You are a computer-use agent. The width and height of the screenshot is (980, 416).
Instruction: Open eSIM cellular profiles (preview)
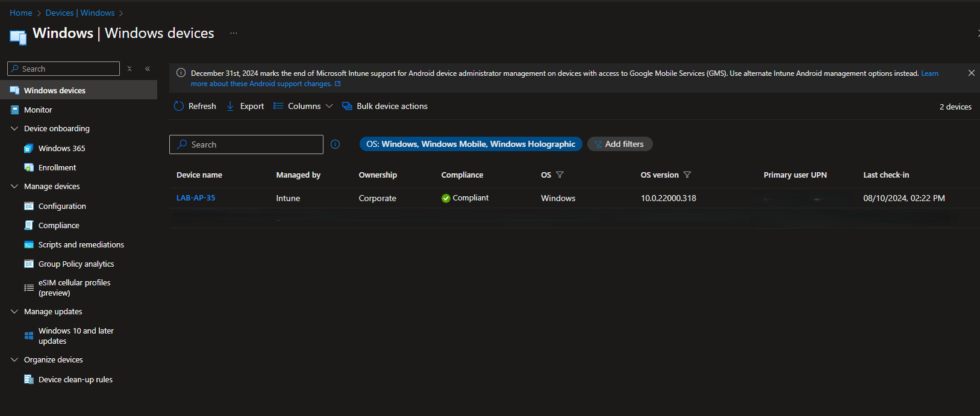75,288
